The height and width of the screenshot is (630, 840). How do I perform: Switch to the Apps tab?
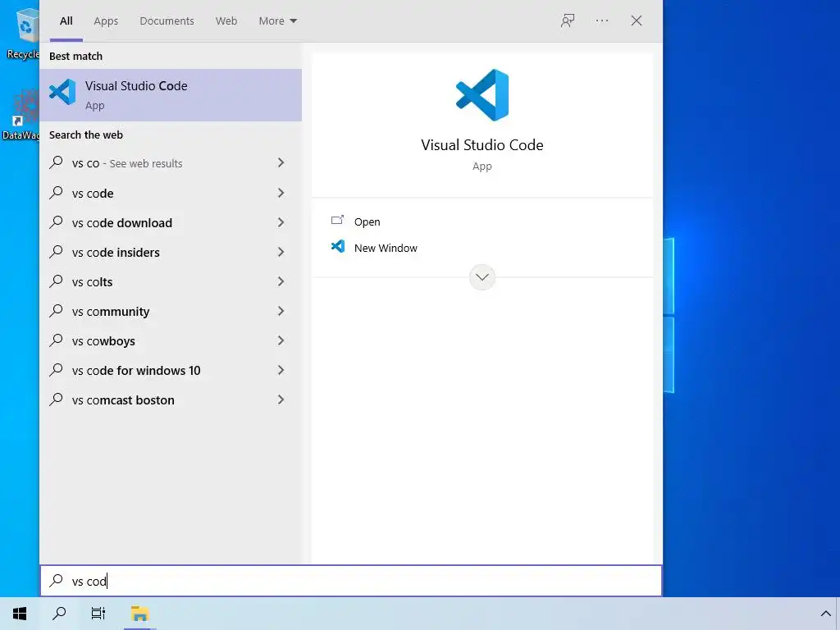pos(106,21)
